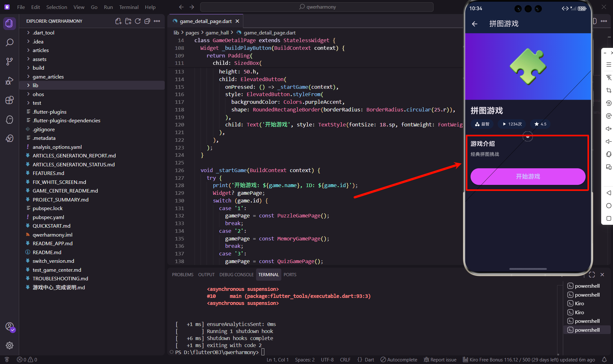Open the Run and Debug view
Screen dimensions: 613x364
10,81
